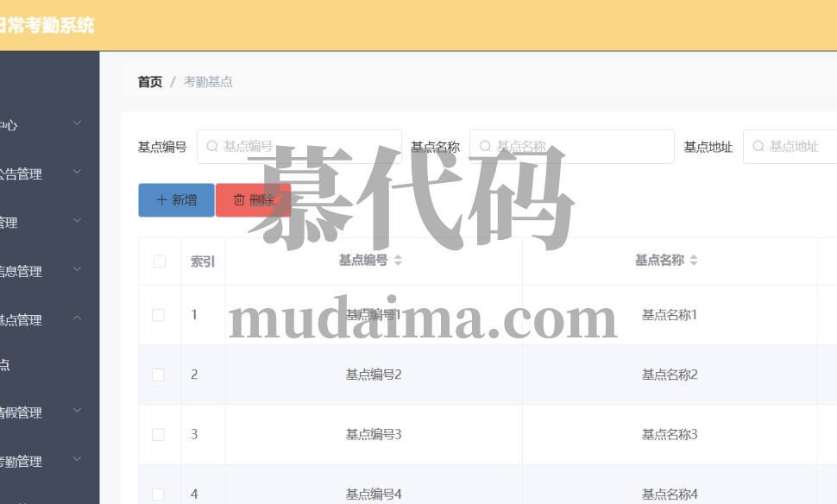The image size is (837, 504).
Task: Click the red 删除 button
Action: point(253,200)
